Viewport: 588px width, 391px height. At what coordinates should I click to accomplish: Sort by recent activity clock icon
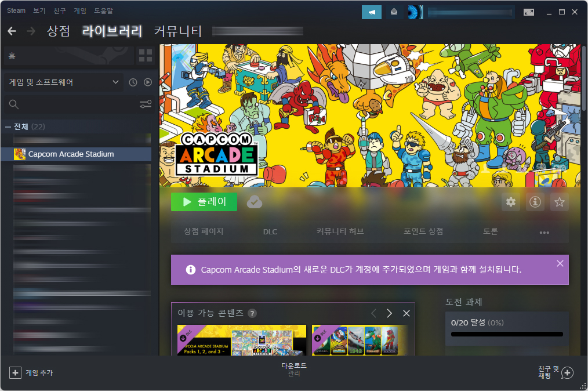coord(133,82)
